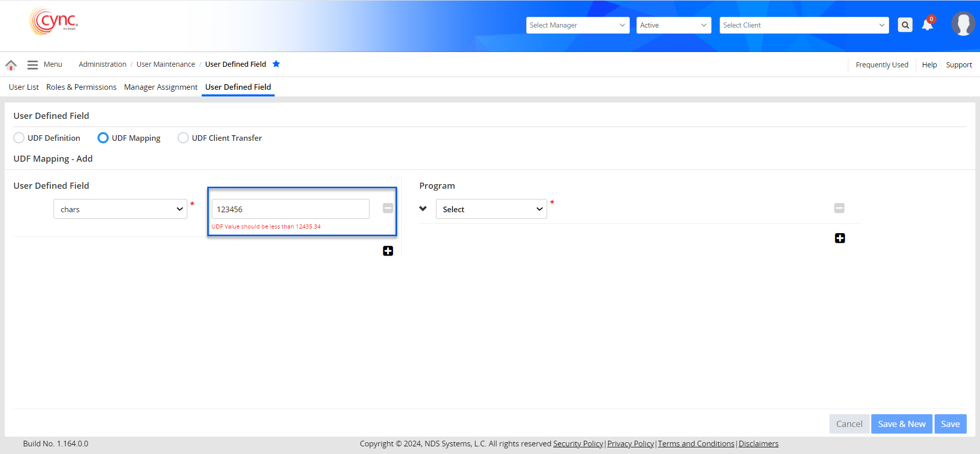Add a User Defined Field row with plus icon
980x454 pixels.
tap(388, 251)
